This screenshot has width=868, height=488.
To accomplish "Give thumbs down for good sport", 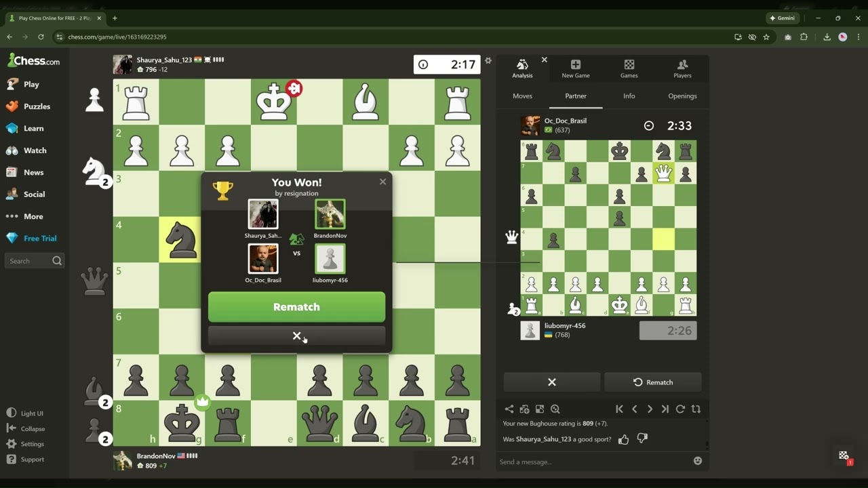I will pyautogui.click(x=642, y=439).
